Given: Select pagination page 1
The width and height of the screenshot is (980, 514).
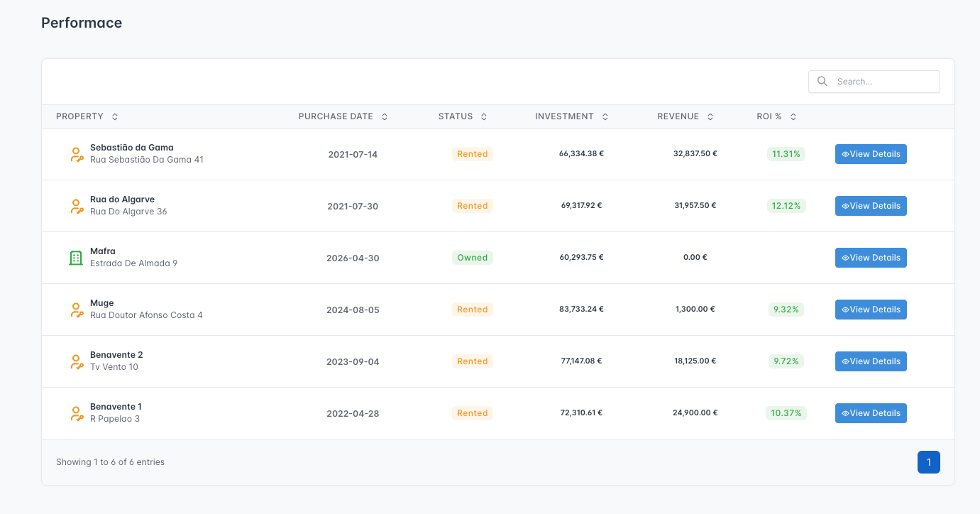Looking at the screenshot, I should tap(928, 462).
